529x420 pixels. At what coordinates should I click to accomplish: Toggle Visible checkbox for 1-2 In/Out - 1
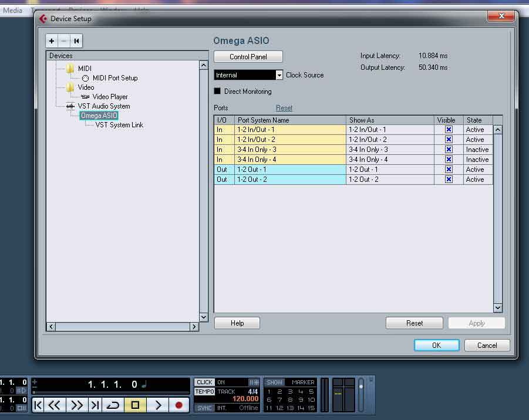point(449,130)
